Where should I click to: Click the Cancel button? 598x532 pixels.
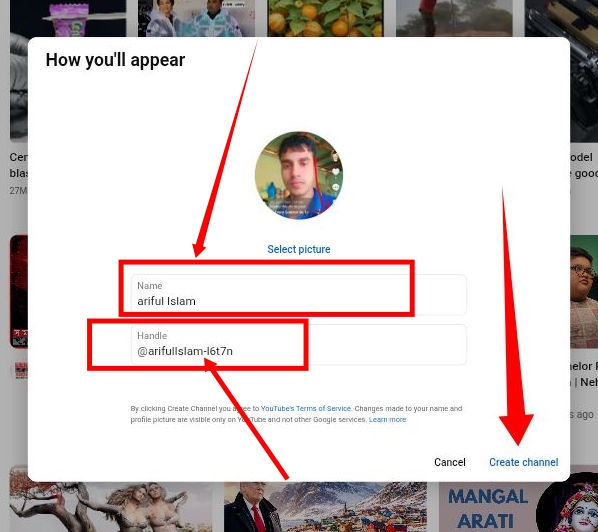(450, 462)
